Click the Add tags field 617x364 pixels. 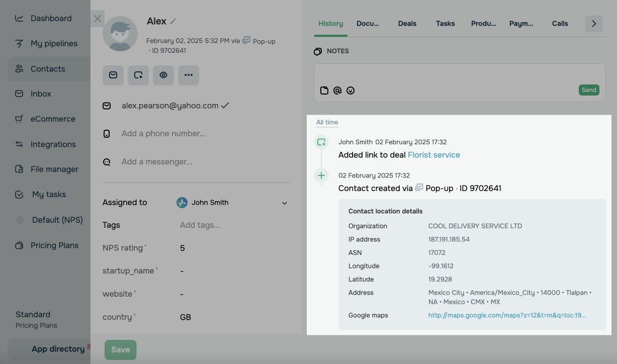pos(200,225)
